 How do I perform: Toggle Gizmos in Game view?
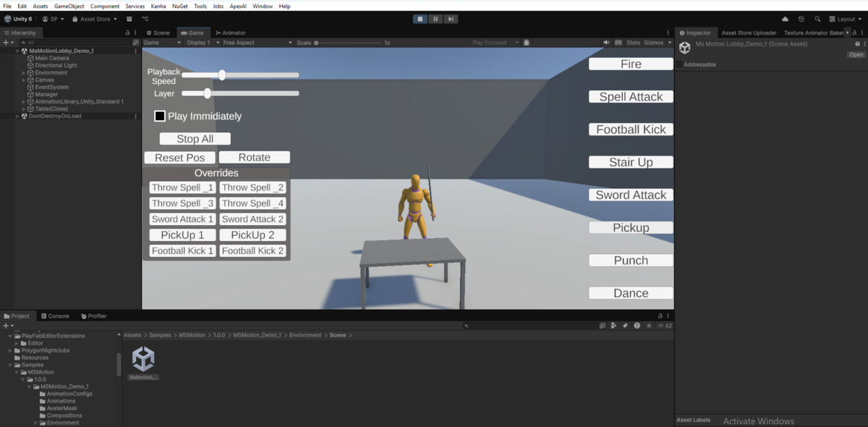coord(653,43)
